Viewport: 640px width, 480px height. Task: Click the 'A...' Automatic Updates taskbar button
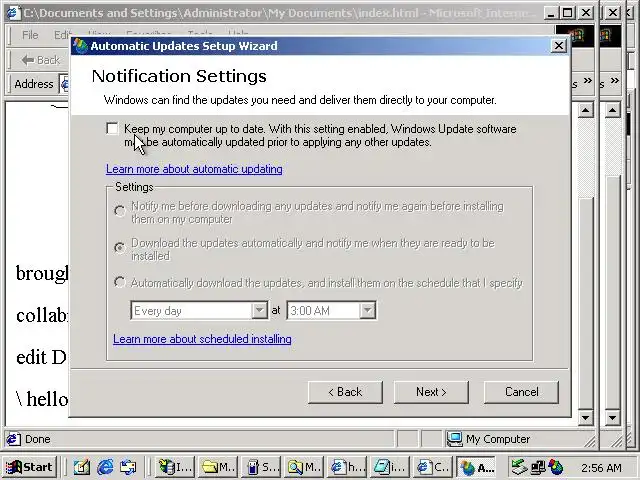click(x=476, y=467)
